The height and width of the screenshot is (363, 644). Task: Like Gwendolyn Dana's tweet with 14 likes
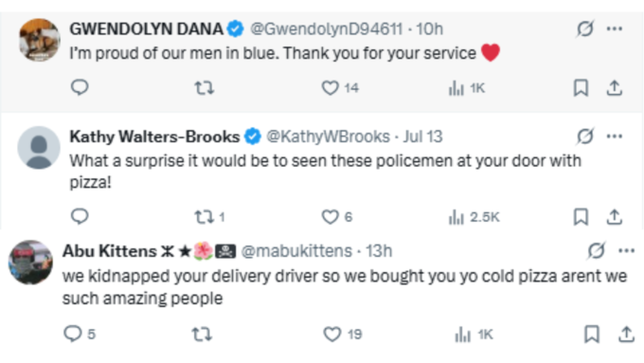(x=340, y=88)
